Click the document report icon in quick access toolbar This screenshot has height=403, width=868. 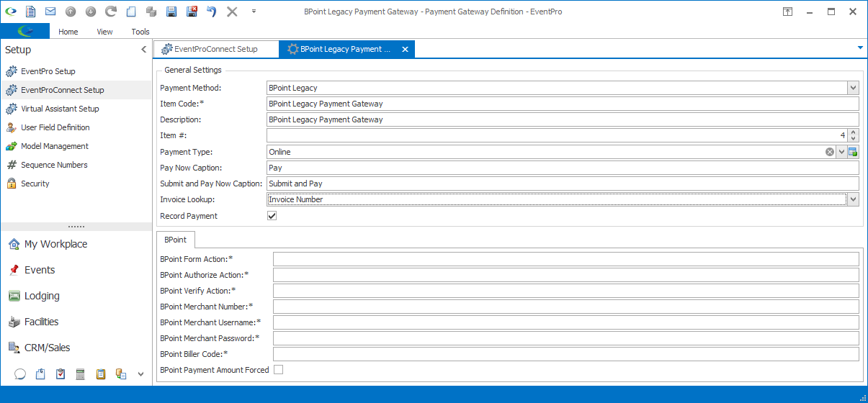pos(30,12)
